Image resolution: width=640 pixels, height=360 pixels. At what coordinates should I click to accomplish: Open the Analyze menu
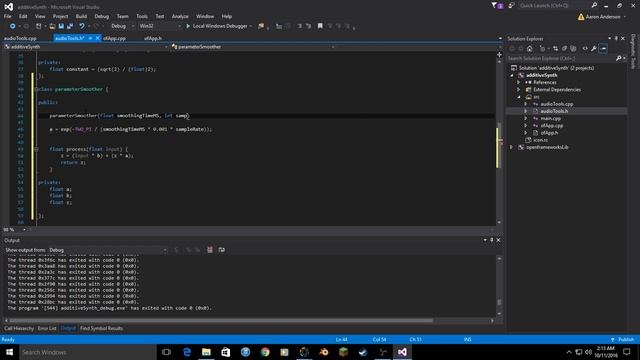tap(180, 16)
